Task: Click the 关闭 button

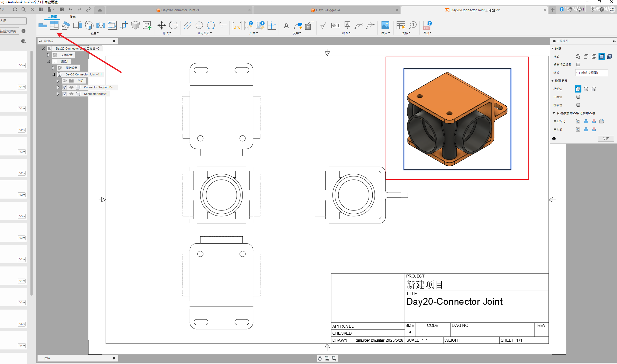Action: point(606,139)
